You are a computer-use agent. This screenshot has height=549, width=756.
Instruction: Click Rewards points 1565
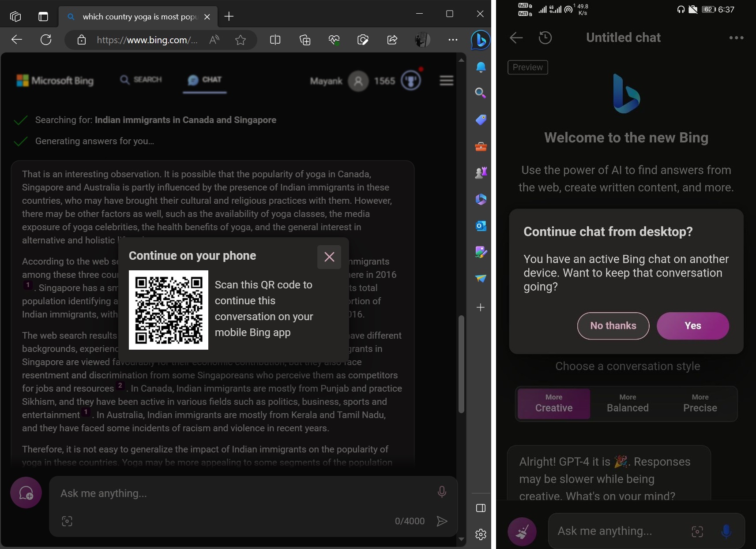click(384, 81)
